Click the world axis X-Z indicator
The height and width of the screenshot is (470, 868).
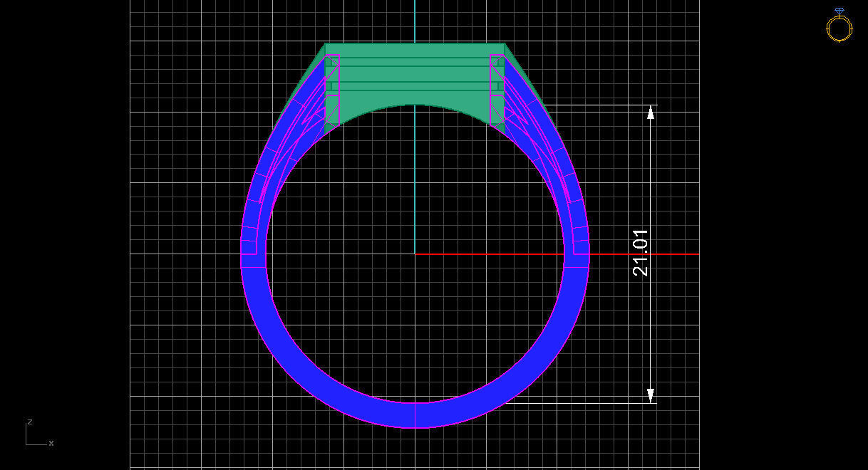pos(39,433)
